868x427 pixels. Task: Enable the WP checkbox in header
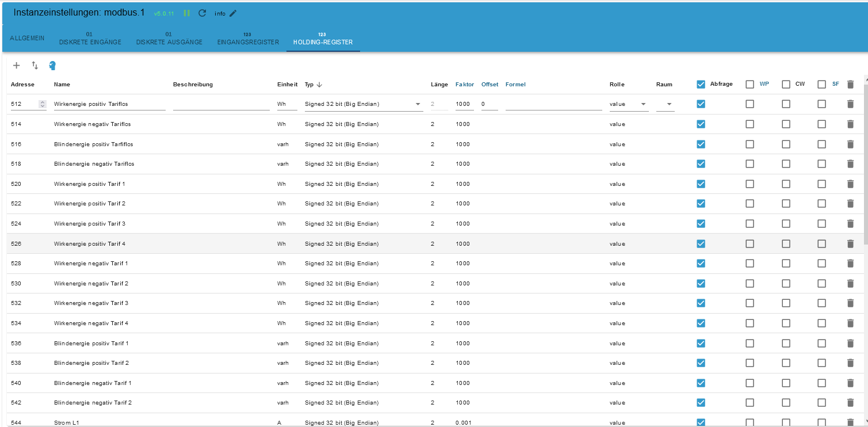pos(750,85)
